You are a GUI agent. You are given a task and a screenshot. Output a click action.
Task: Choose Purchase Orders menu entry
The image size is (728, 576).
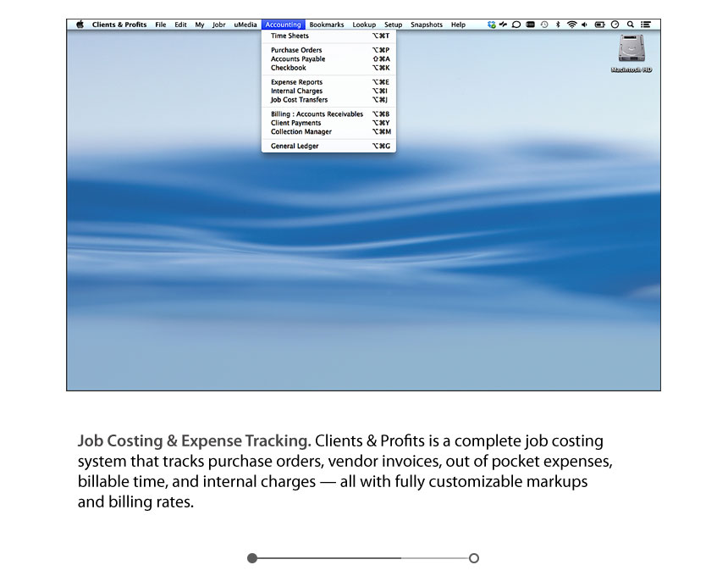tap(296, 50)
